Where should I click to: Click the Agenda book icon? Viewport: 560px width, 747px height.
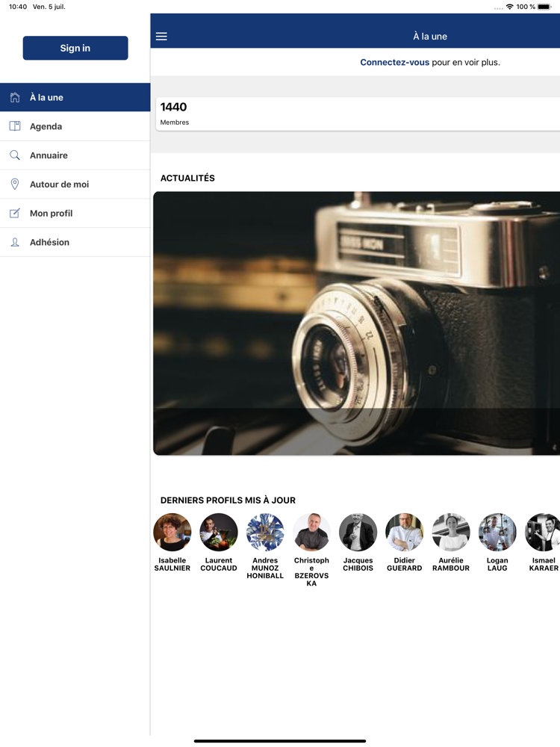(15, 126)
